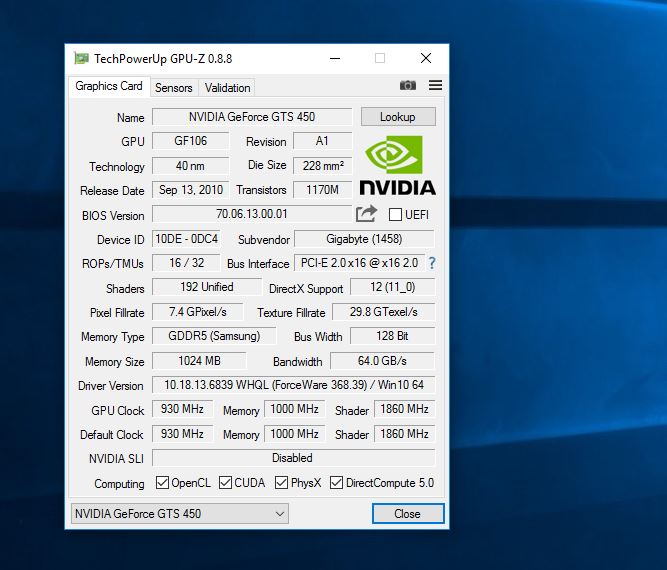
Task: Click the BIOS export share icon
Action: [x=366, y=214]
